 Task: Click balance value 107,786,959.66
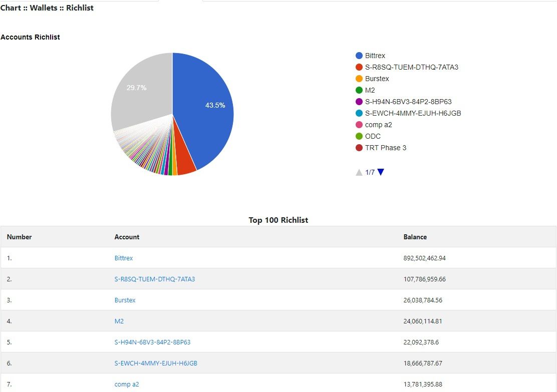424,279
